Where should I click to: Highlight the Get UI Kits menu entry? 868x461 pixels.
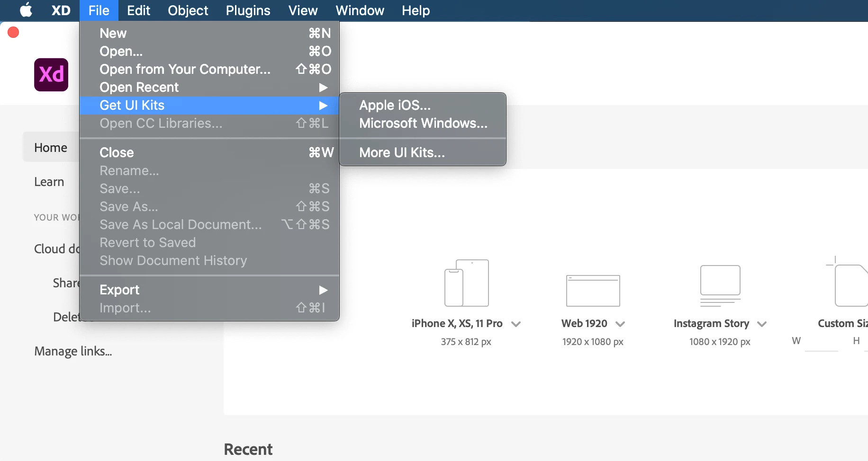click(209, 106)
